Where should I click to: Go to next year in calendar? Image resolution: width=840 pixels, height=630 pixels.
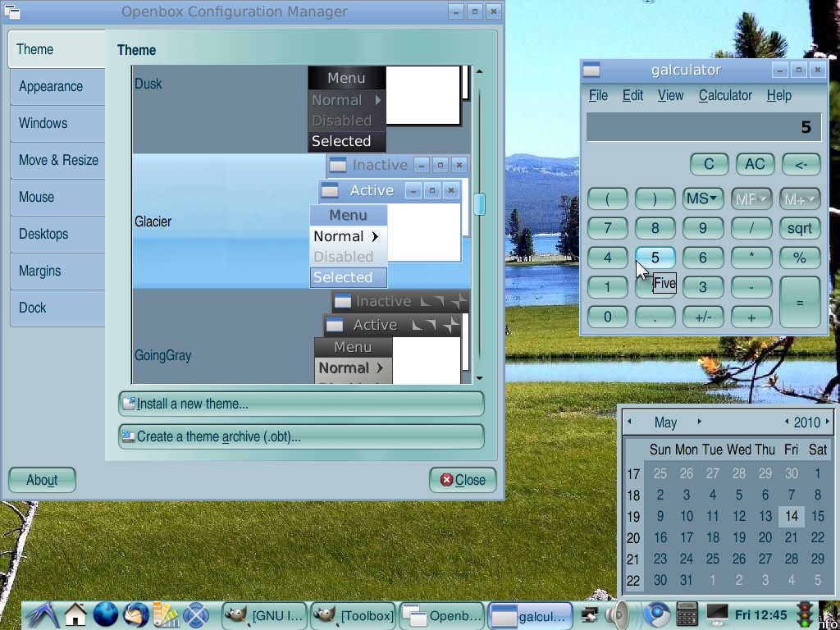click(x=828, y=422)
